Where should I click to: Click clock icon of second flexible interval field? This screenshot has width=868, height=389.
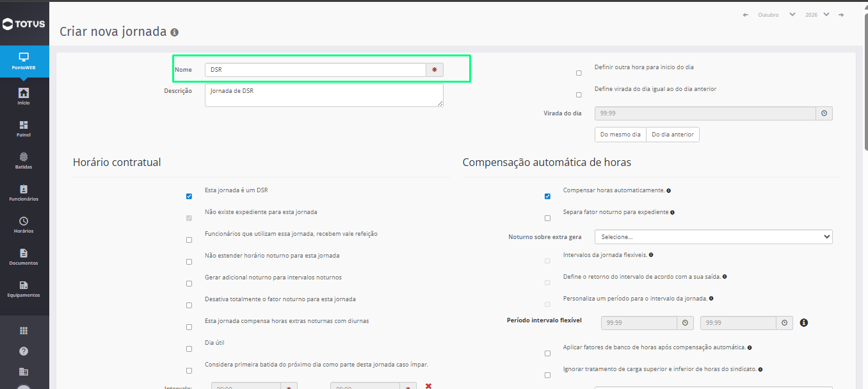point(784,323)
